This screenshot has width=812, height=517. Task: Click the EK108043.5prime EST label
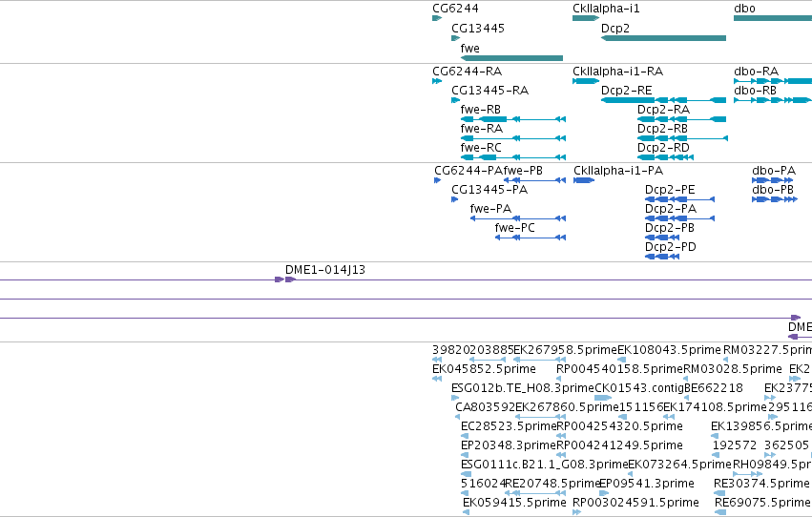(669, 350)
